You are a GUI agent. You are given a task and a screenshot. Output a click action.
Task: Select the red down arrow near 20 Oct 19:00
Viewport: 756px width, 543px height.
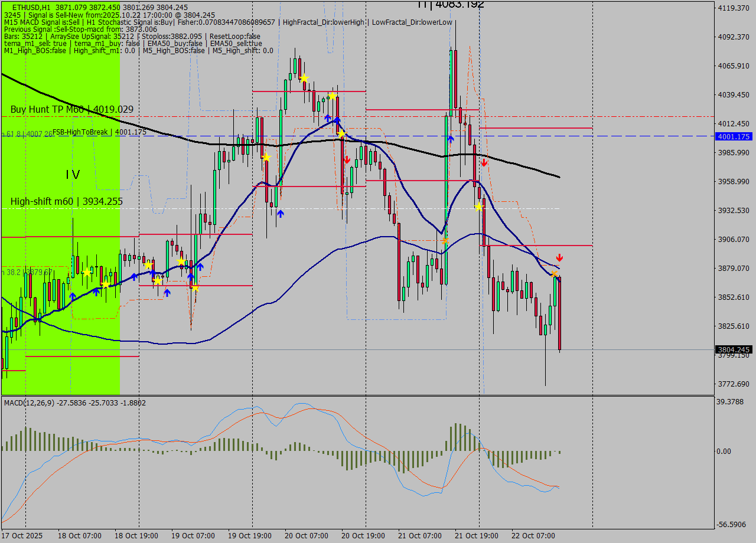[x=347, y=159]
